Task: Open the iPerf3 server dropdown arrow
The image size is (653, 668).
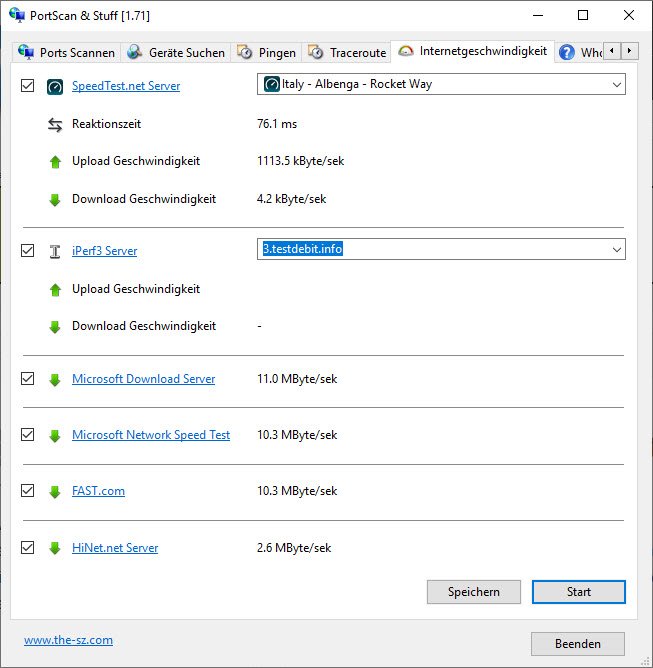Action: pyautogui.click(x=616, y=249)
